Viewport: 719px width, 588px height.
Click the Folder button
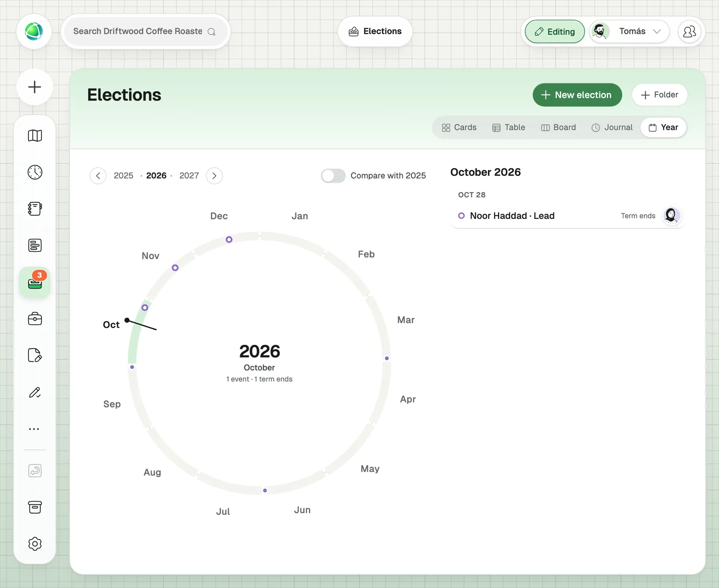click(x=660, y=95)
